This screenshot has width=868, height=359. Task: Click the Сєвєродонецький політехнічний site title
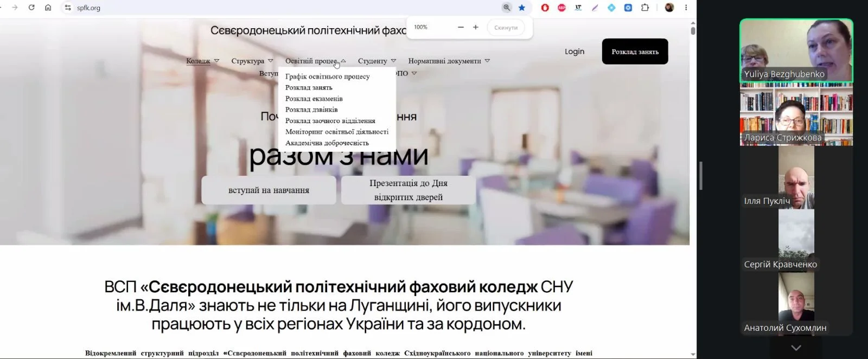(x=308, y=30)
